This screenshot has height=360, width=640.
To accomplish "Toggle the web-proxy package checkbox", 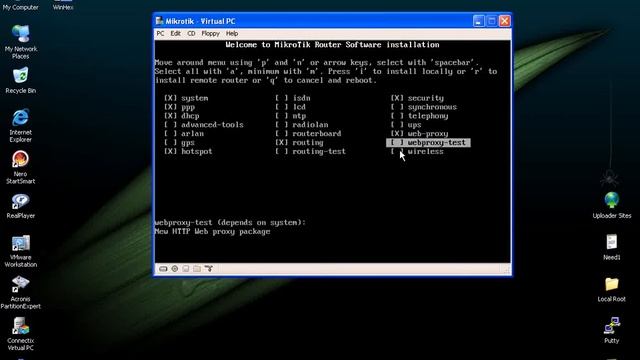I will [x=397, y=133].
